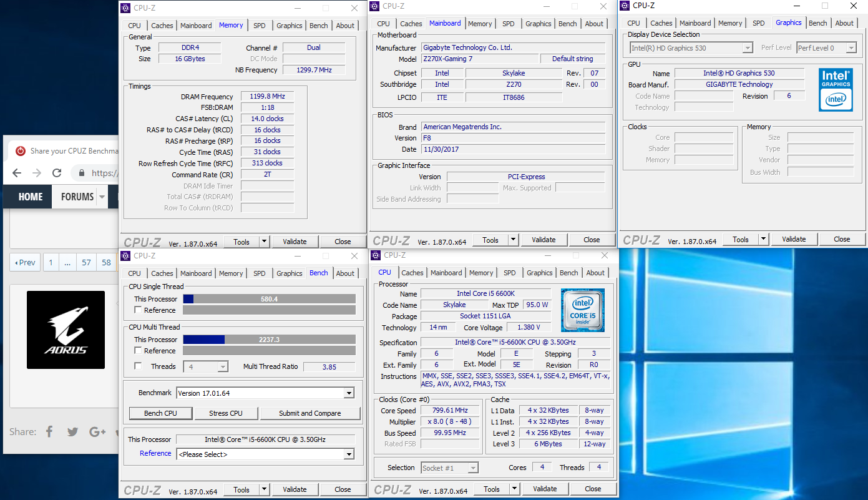Share the post on Facebook

[49, 431]
